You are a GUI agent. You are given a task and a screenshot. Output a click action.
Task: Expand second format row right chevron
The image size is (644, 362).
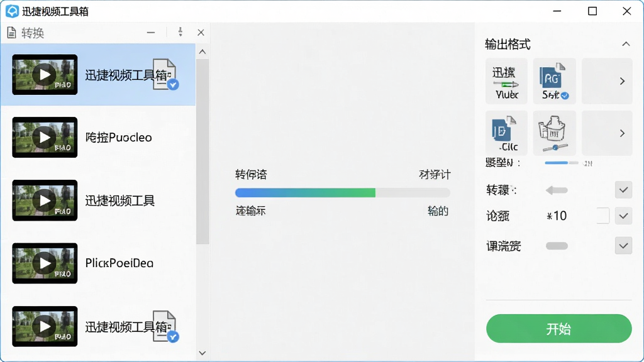coord(622,133)
